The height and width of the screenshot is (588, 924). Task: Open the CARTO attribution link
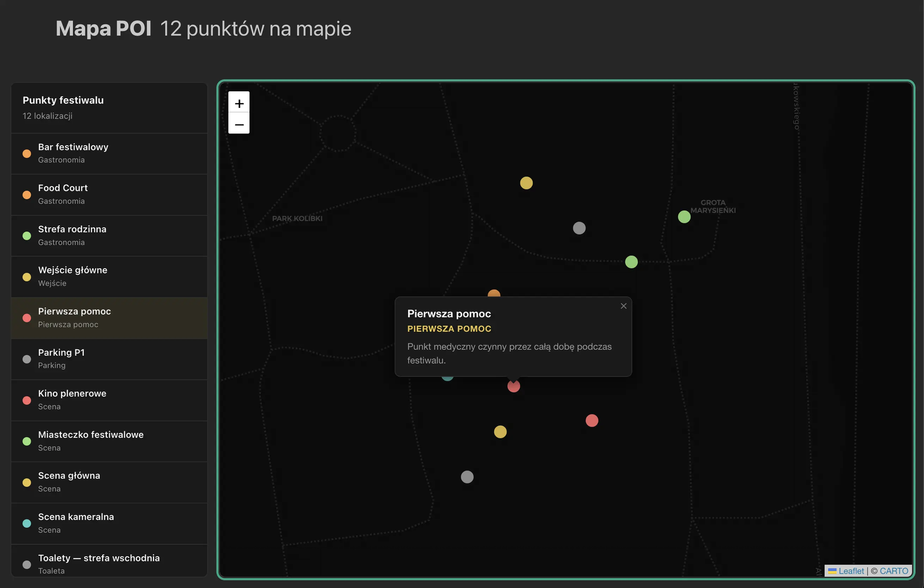[x=894, y=571]
